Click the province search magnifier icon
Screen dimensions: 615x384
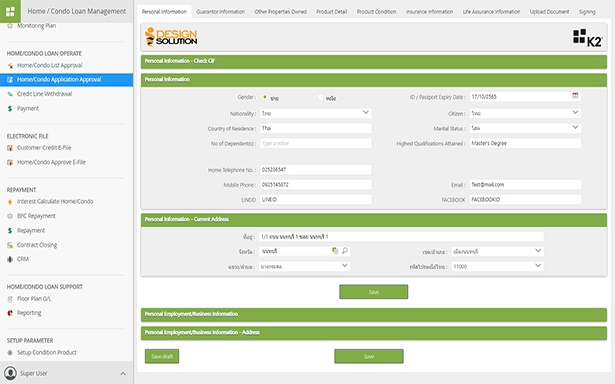click(345, 251)
